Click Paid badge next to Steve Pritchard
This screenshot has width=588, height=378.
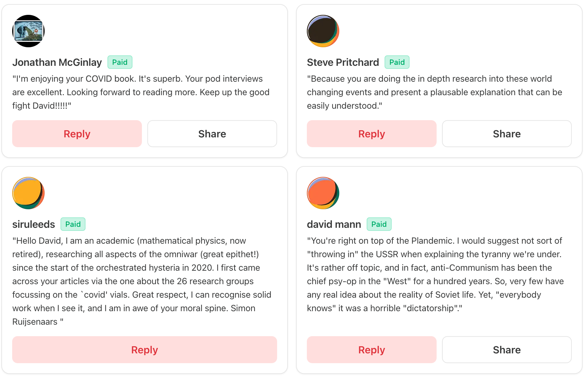coord(397,62)
